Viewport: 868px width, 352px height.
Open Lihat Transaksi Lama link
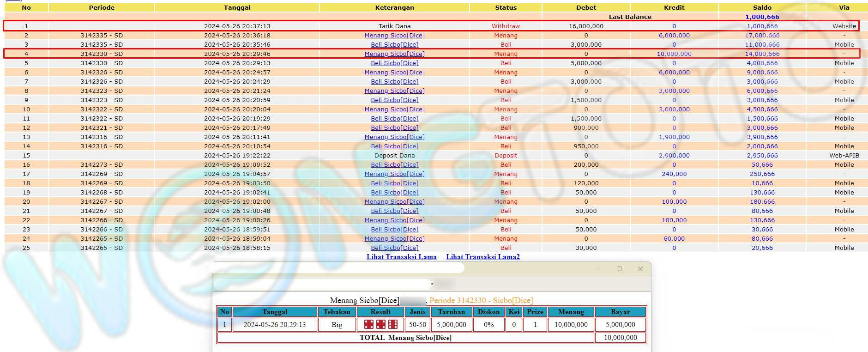401,257
